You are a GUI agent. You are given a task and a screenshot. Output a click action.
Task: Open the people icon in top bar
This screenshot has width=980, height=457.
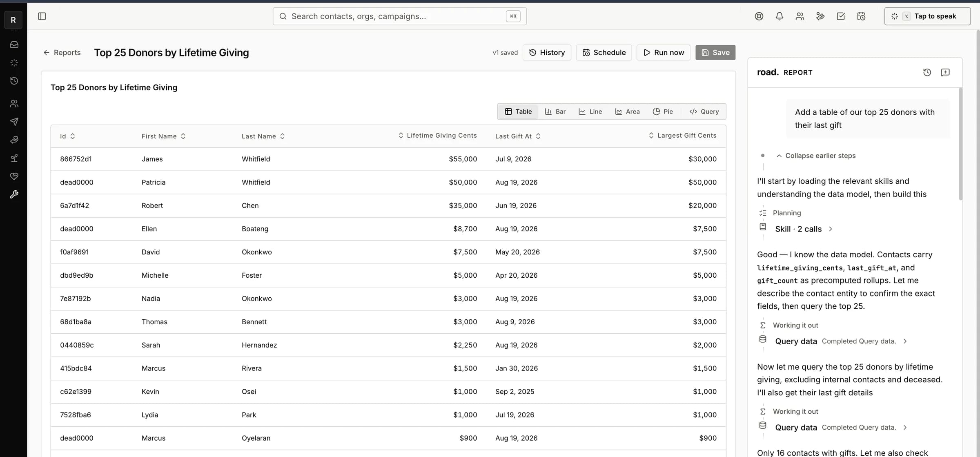click(800, 16)
